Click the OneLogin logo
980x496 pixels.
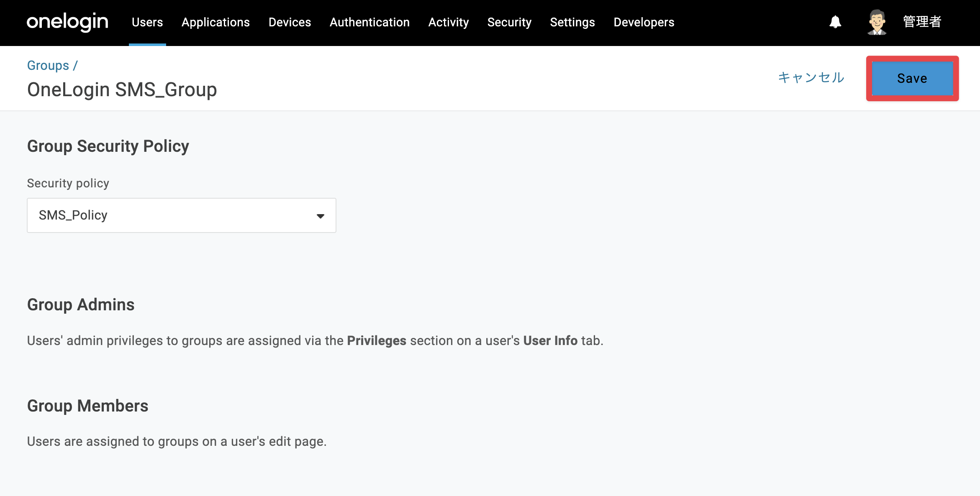pyautogui.click(x=67, y=22)
